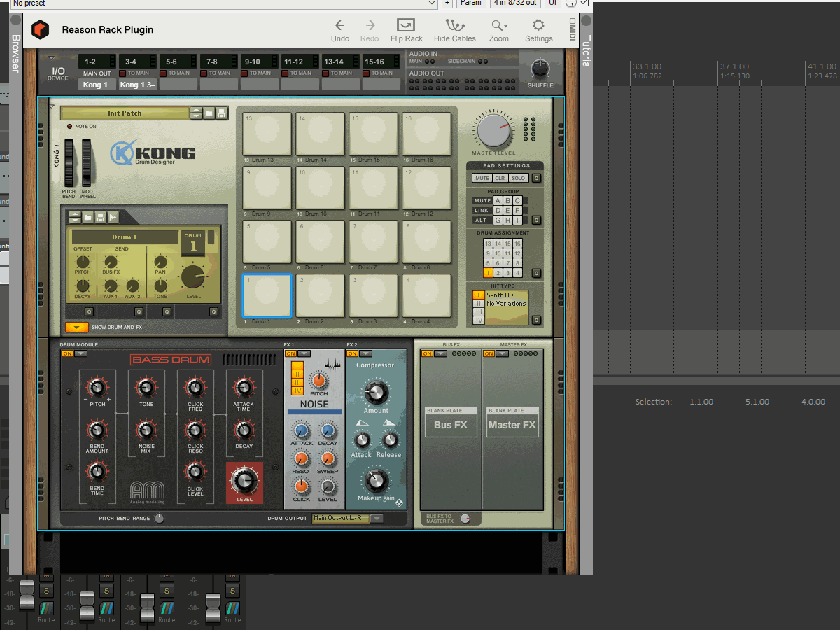This screenshot has height=630, width=840.
Task: Click the Mod Wheel
Action: pos(87,162)
